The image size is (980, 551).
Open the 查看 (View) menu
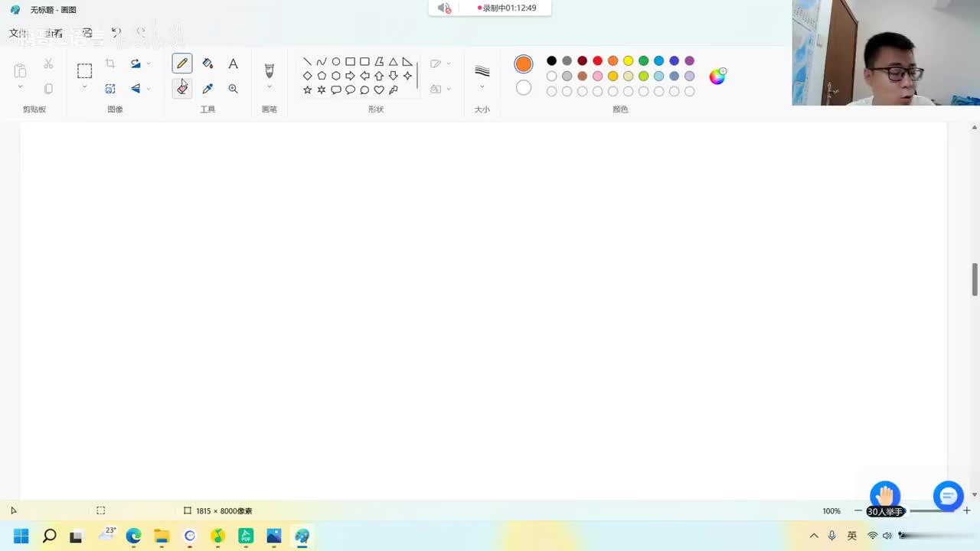pos(54,33)
